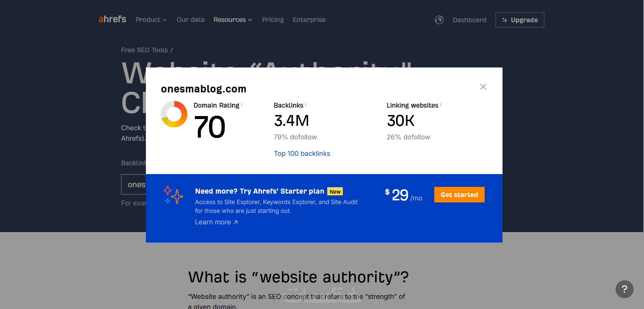Viewport: 644px width, 309px height.
Task: Click the Linking websites info icon
Action: pos(441,105)
